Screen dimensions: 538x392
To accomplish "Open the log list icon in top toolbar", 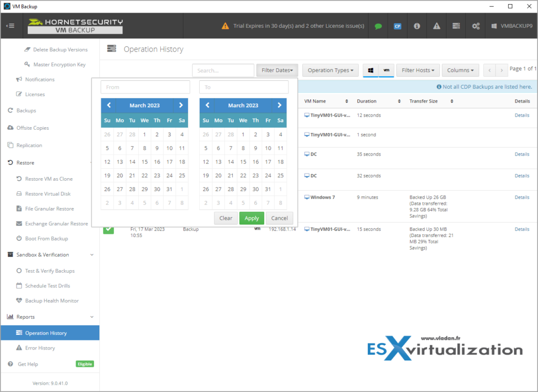I will (456, 25).
